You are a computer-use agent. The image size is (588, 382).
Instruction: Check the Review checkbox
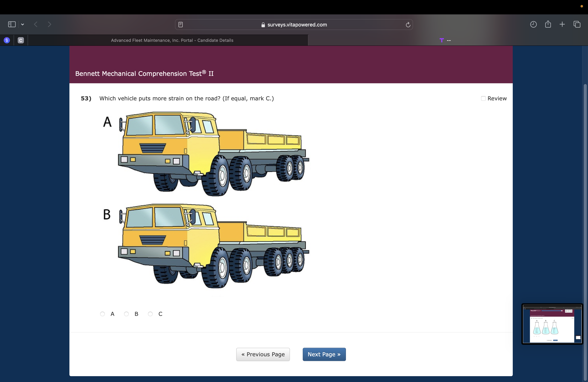pos(483,99)
